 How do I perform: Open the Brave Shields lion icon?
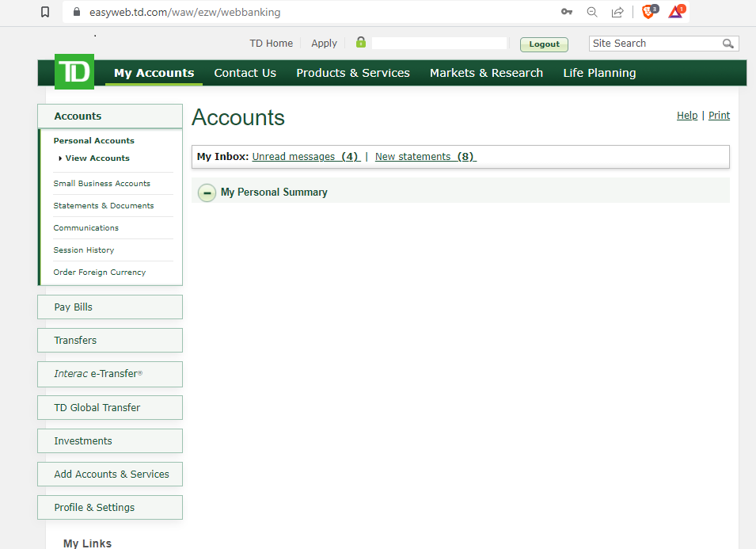pos(649,11)
